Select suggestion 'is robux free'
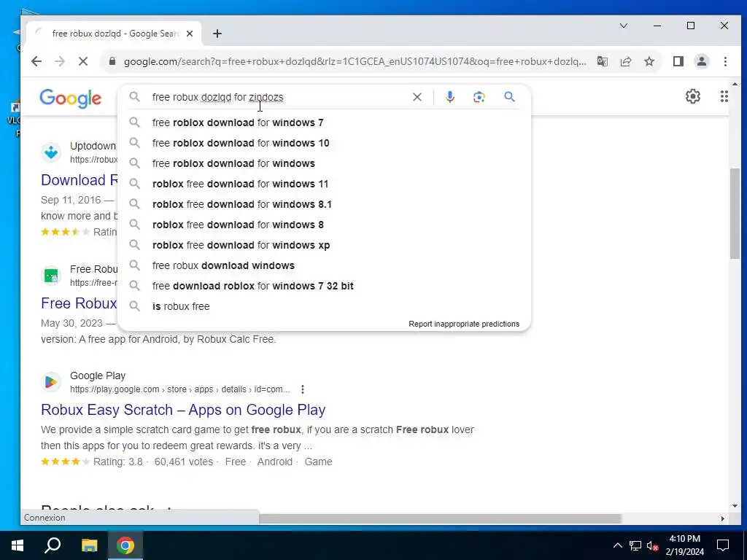Image resolution: width=747 pixels, height=560 pixels. tap(324, 307)
